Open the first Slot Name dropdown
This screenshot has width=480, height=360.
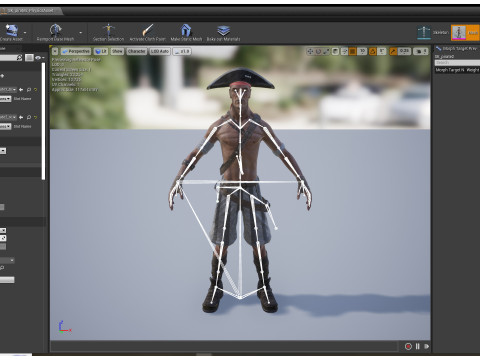[6, 99]
